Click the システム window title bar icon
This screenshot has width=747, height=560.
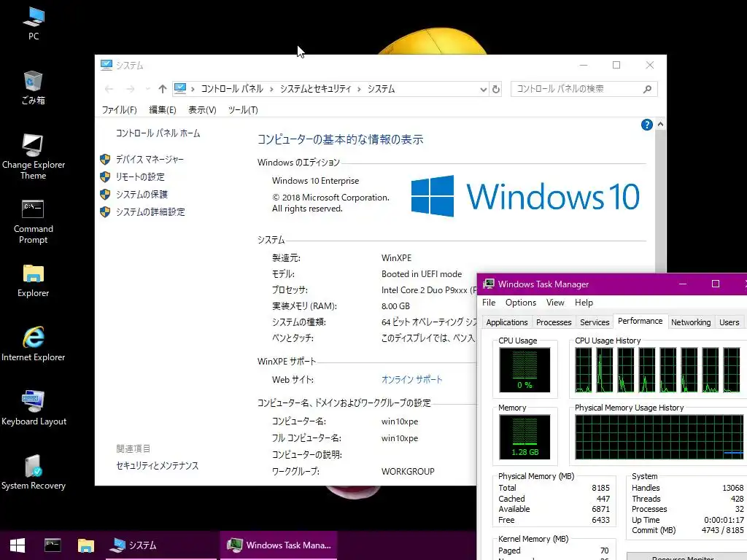pos(107,65)
